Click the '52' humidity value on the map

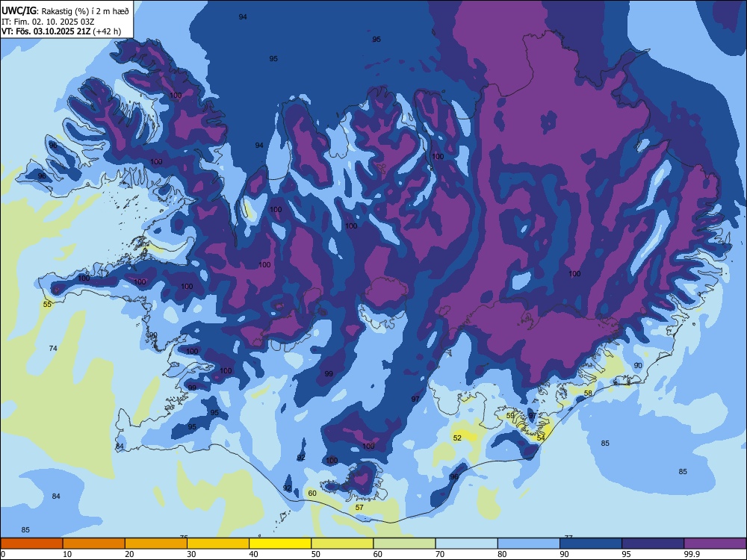(x=457, y=438)
